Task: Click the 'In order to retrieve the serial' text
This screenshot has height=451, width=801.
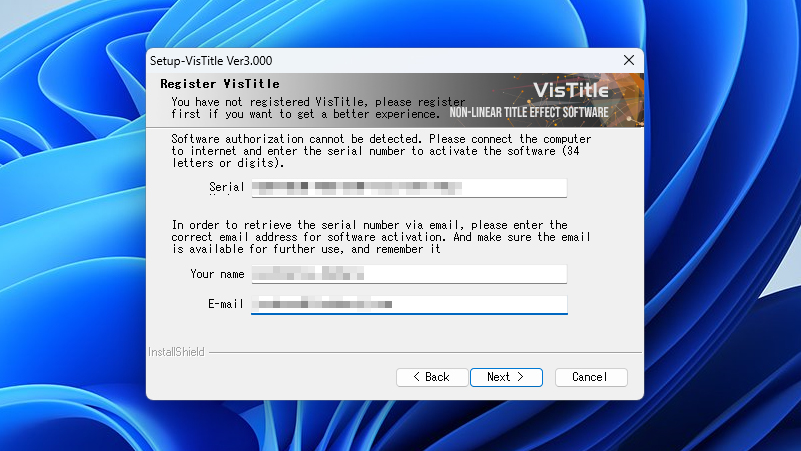Action: (x=381, y=237)
